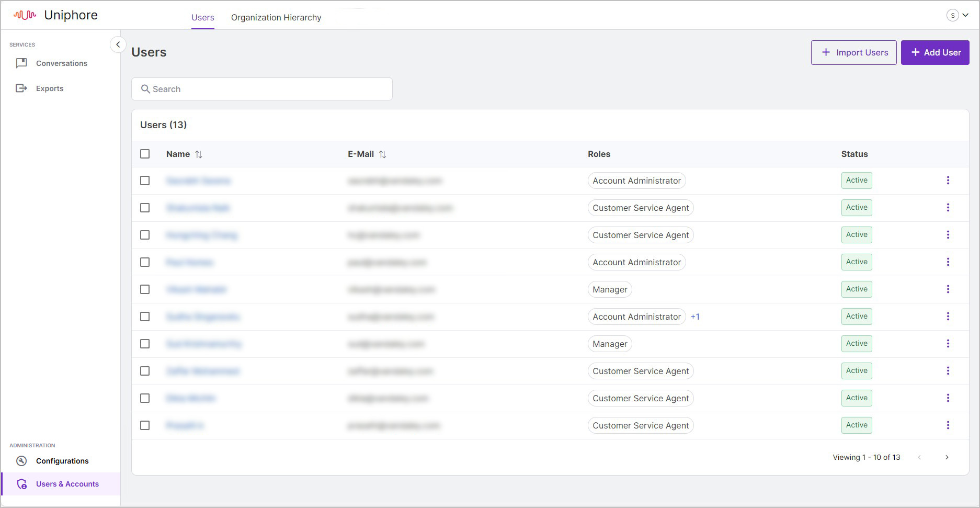Check the seventh row Manager checkbox

coord(145,344)
